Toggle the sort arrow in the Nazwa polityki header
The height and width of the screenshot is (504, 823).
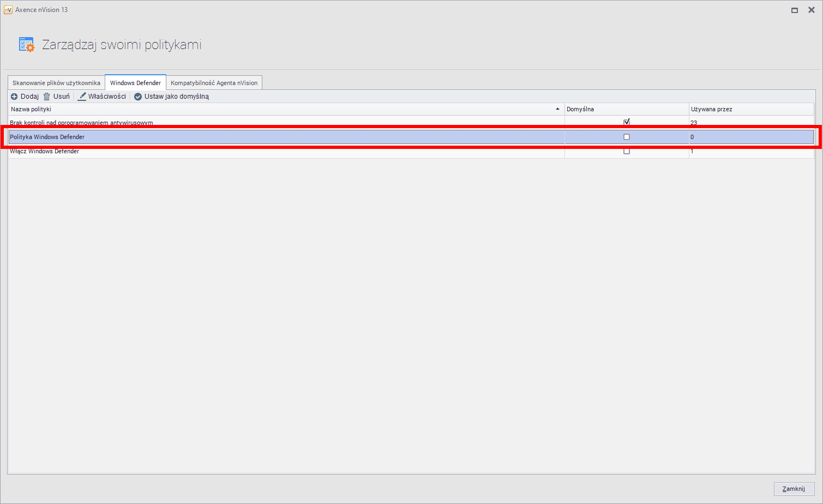click(x=557, y=109)
